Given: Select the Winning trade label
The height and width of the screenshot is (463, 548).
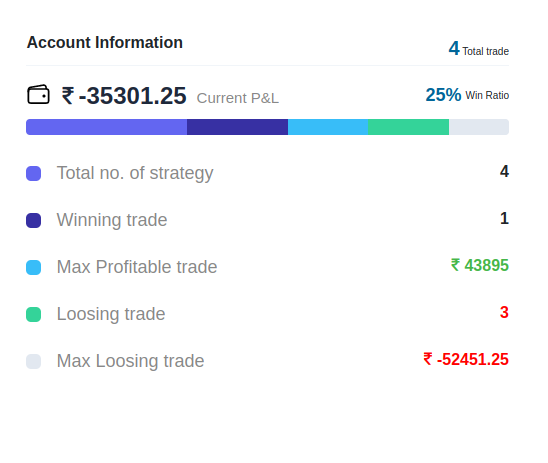Looking at the screenshot, I should point(112,220).
